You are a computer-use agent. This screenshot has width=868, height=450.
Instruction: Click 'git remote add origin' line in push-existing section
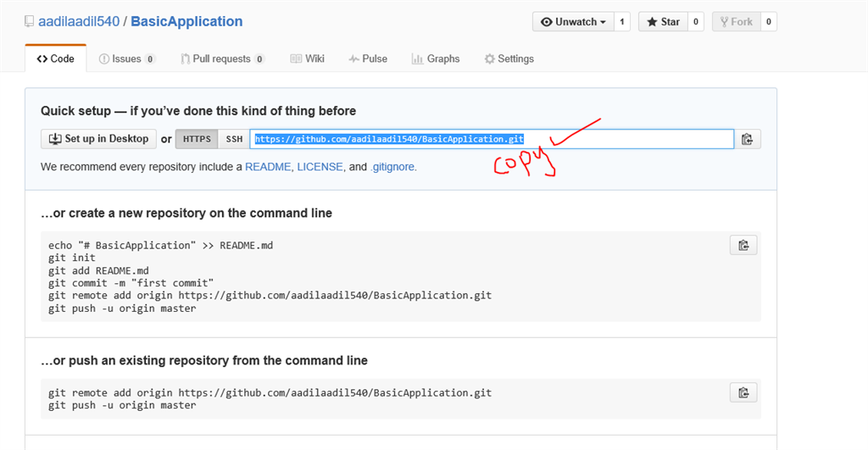pyautogui.click(x=270, y=393)
